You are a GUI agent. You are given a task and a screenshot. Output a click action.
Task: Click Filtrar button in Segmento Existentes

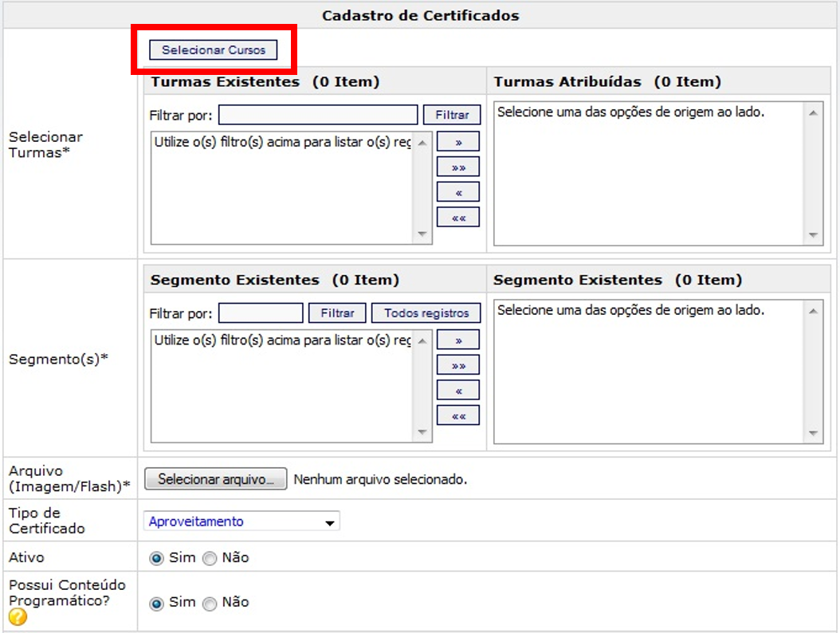(x=337, y=313)
